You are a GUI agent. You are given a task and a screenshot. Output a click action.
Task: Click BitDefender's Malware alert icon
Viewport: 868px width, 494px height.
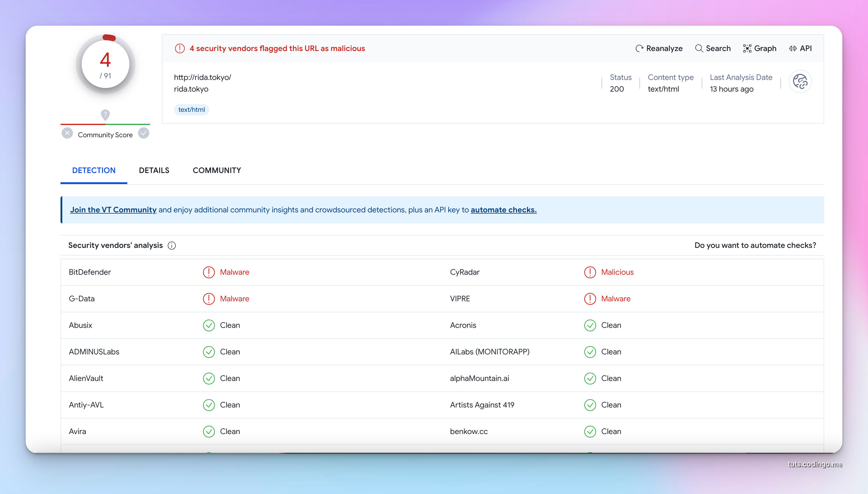(x=209, y=272)
